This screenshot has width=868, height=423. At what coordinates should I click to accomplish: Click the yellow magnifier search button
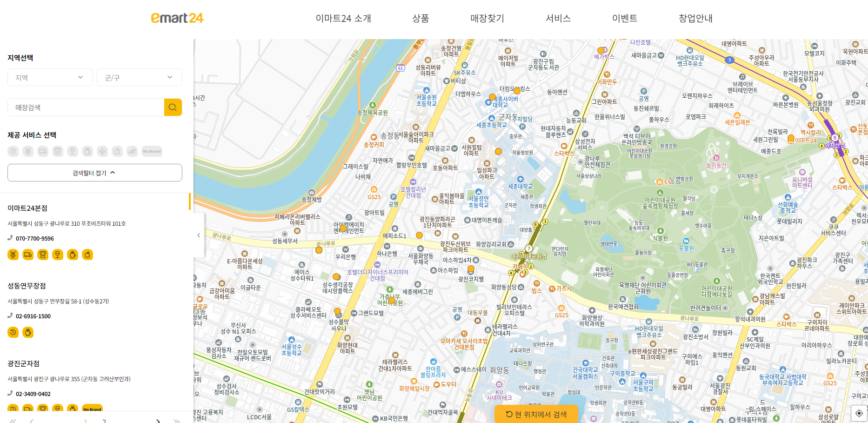pyautogui.click(x=173, y=107)
